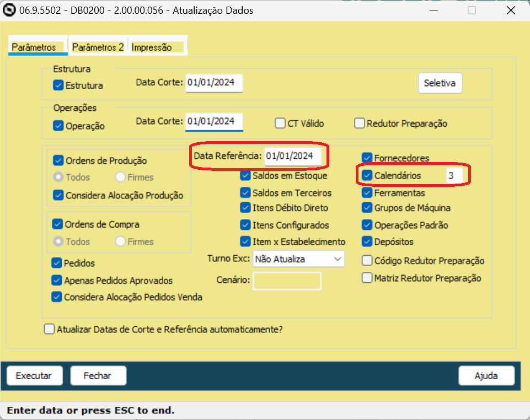This screenshot has width=530, height=420.
Task: Click the Data Referência date field
Action: click(x=292, y=156)
